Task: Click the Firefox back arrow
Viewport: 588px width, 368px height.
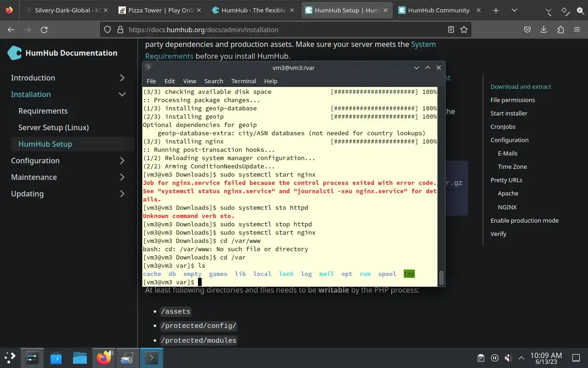Action: 11,29
